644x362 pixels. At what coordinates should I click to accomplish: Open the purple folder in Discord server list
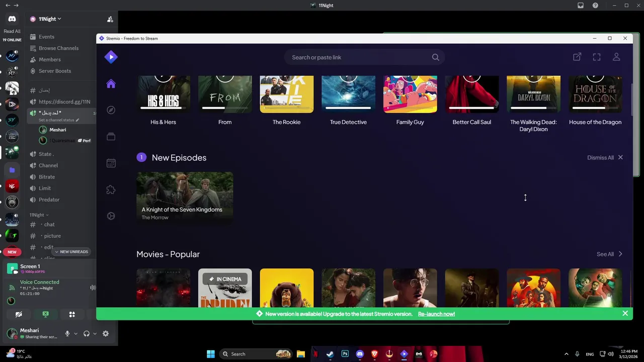coord(12,170)
